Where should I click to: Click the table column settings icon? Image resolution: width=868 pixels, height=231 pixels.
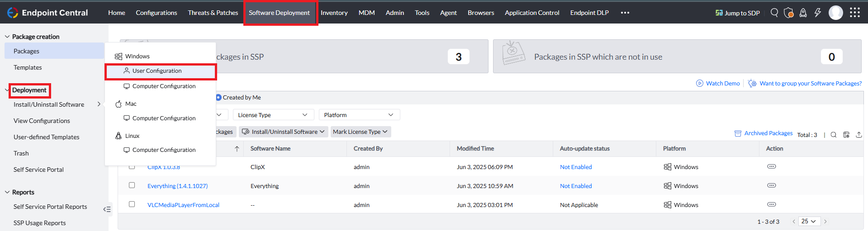point(846,135)
